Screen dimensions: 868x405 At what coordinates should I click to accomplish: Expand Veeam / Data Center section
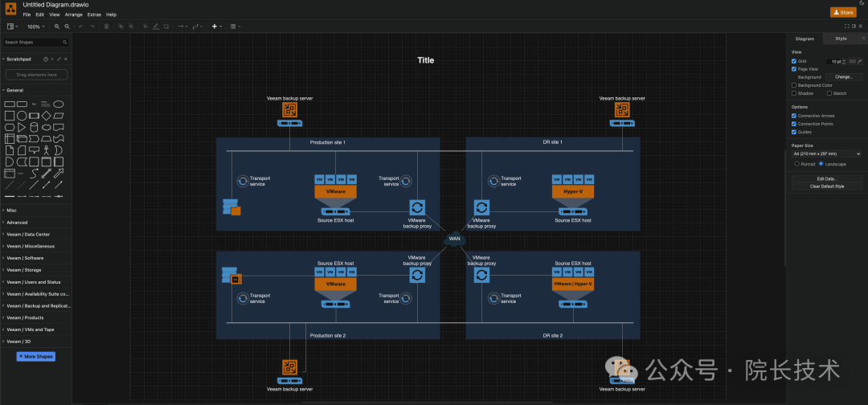36,234
